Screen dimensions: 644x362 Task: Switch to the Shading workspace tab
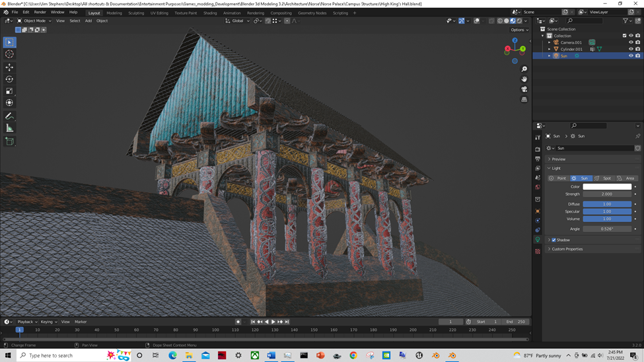pyautogui.click(x=209, y=13)
